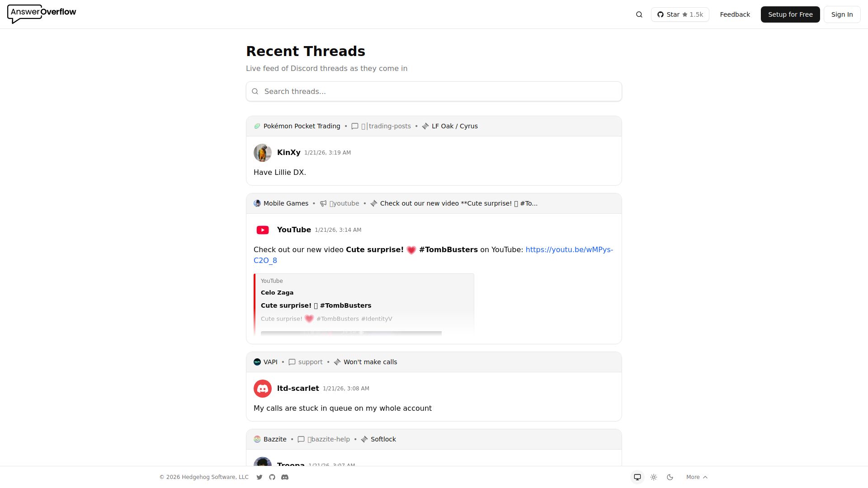
Task: Click the YouTube bot avatar icon
Action: coord(263,230)
